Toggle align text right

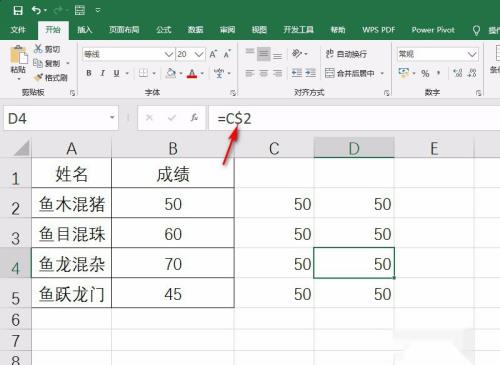coord(277,73)
